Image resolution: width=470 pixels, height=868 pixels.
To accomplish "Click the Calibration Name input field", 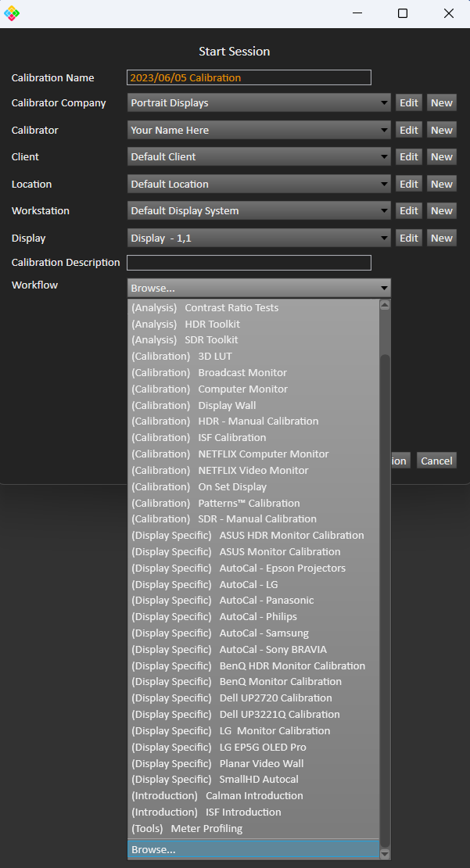I will click(x=249, y=77).
